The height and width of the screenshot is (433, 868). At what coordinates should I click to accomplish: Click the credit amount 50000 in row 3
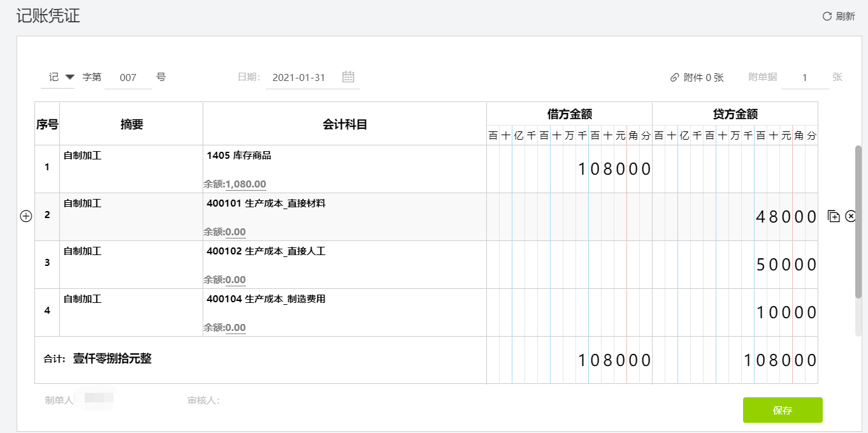point(786,265)
